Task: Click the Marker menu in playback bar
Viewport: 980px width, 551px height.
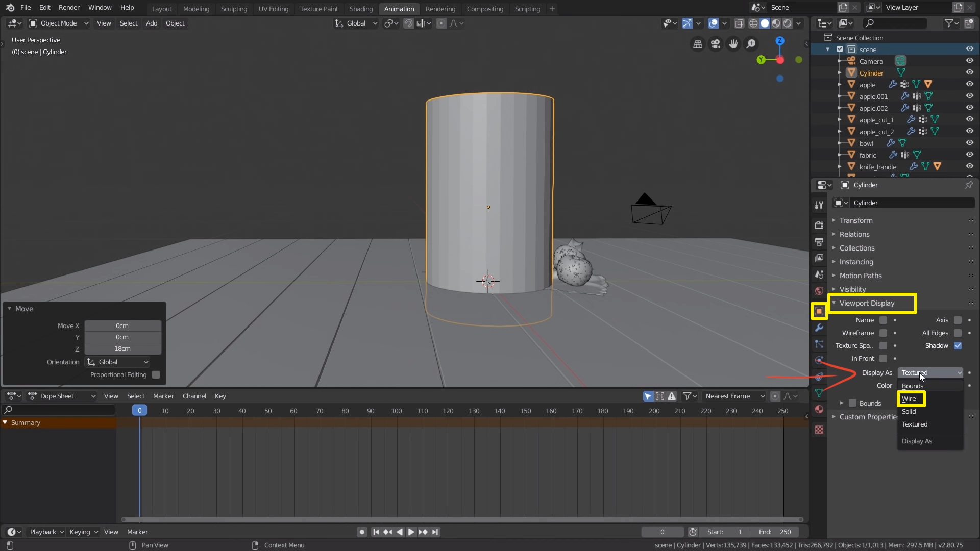Action: click(137, 532)
